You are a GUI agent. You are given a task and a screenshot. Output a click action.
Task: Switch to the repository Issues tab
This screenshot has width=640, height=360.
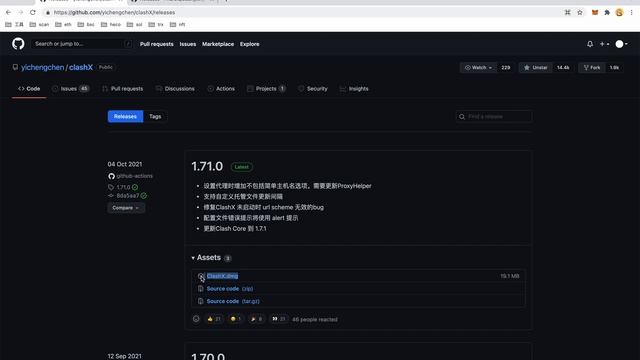70,89
